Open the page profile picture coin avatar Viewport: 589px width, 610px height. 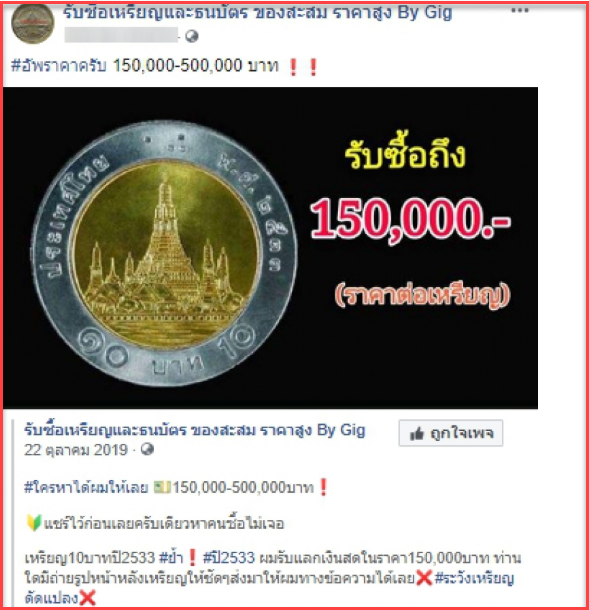point(33,23)
